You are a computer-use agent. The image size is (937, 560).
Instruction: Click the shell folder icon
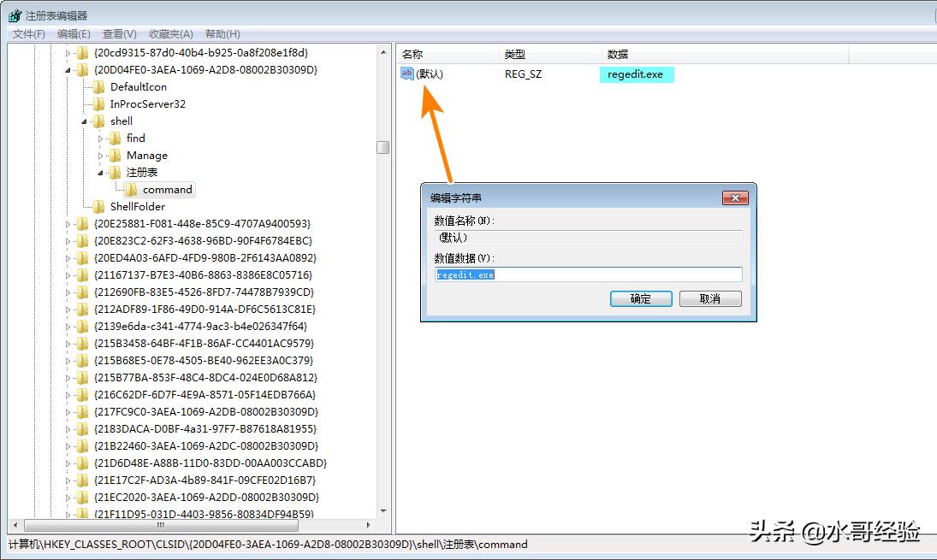point(99,121)
